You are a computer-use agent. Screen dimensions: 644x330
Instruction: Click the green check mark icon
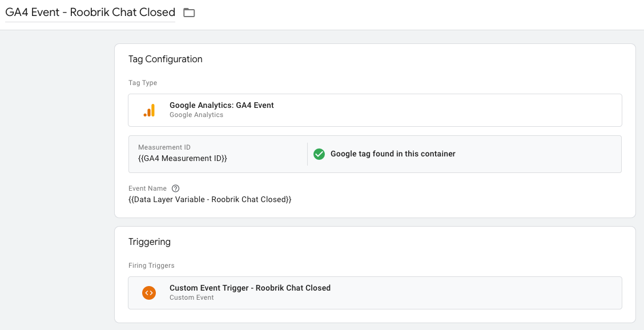[x=319, y=154]
